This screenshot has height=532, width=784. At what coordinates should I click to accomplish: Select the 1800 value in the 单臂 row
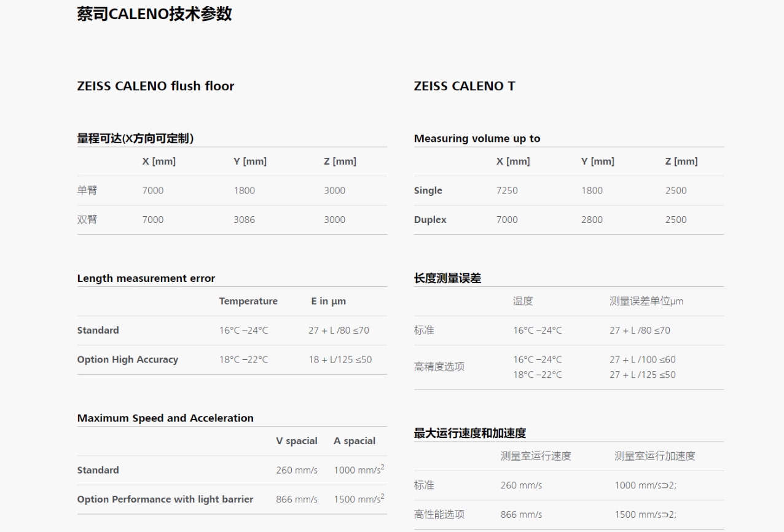[x=244, y=190]
